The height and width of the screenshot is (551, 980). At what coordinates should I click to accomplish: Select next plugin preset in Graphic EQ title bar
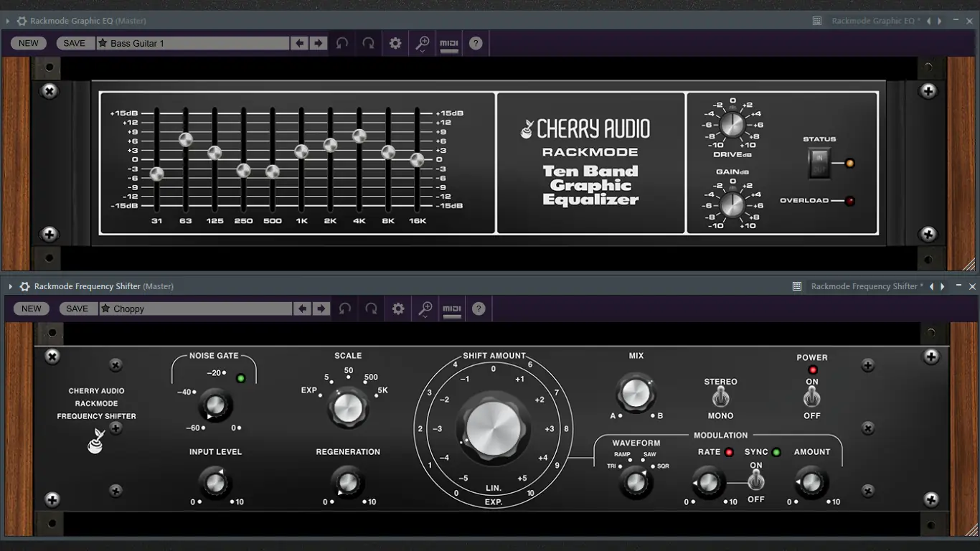tap(939, 21)
